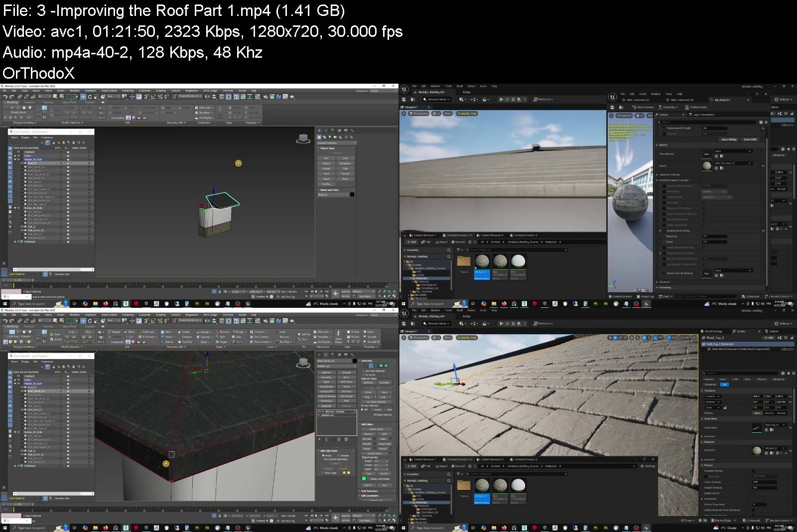Select Geometry category icon in top-left Create panel
The height and width of the screenshot is (532, 797).
319,137
